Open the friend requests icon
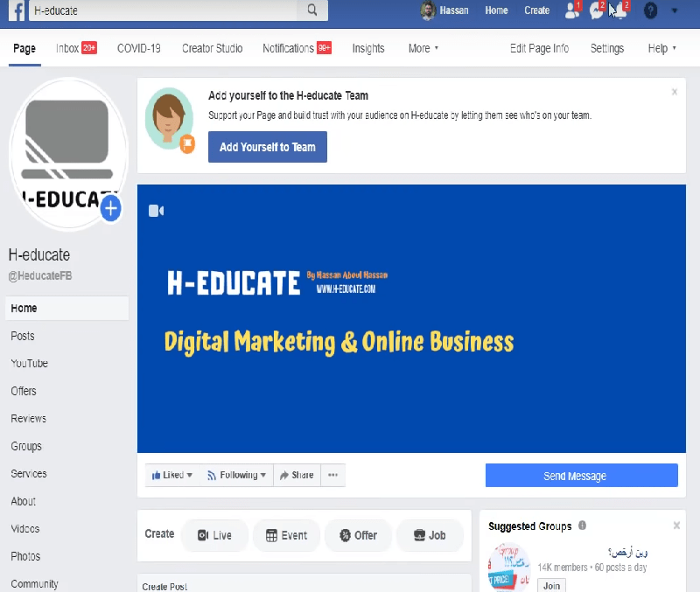Image resolution: width=700 pixels, height=592 pixels. (572, 10)
